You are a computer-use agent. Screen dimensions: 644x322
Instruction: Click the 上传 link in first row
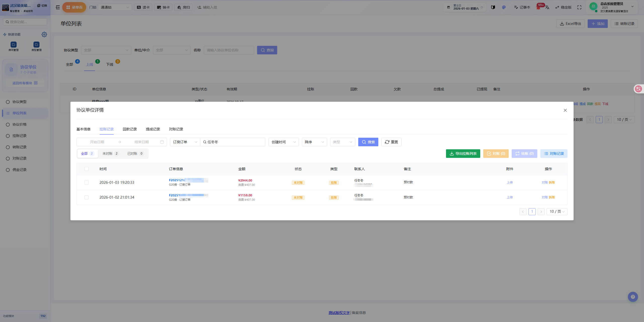click(510, 183)
